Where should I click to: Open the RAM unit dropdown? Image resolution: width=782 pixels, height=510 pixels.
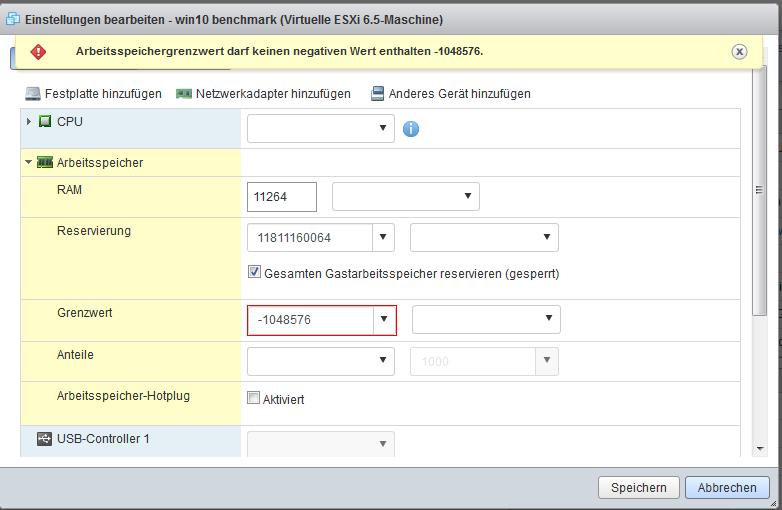(405, 196)
